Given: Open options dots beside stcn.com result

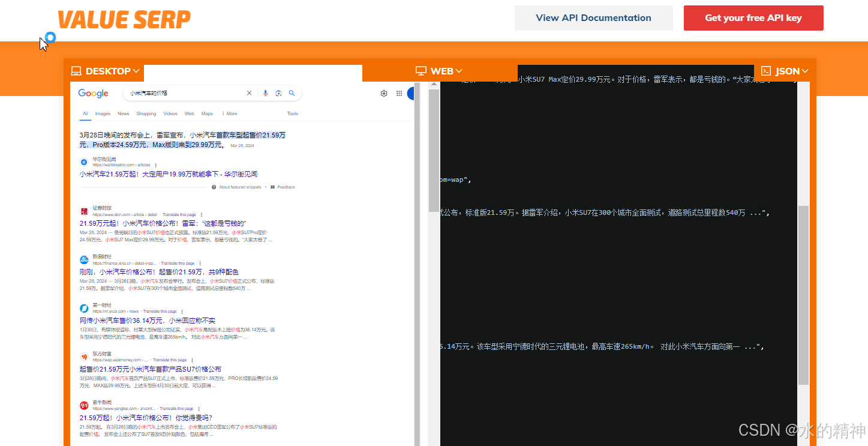Looking at the screenshot, I should (x=202, y=214).
